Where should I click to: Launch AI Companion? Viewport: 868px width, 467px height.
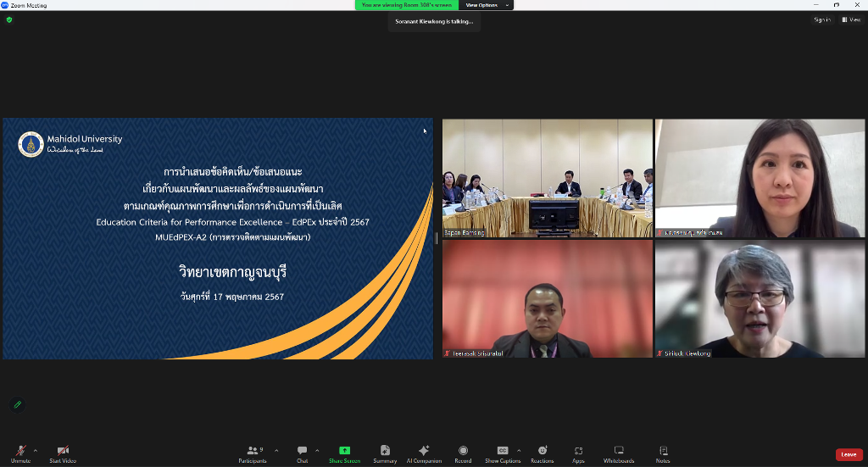click(424, 453)
